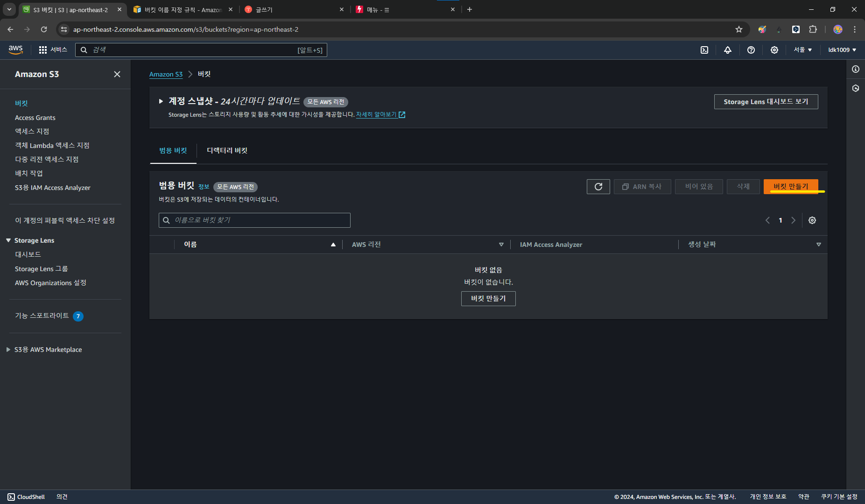The height and width of the screenshot is (504, 865).
Task: Open the 서울 region dropdown
Action: point(803,50)
